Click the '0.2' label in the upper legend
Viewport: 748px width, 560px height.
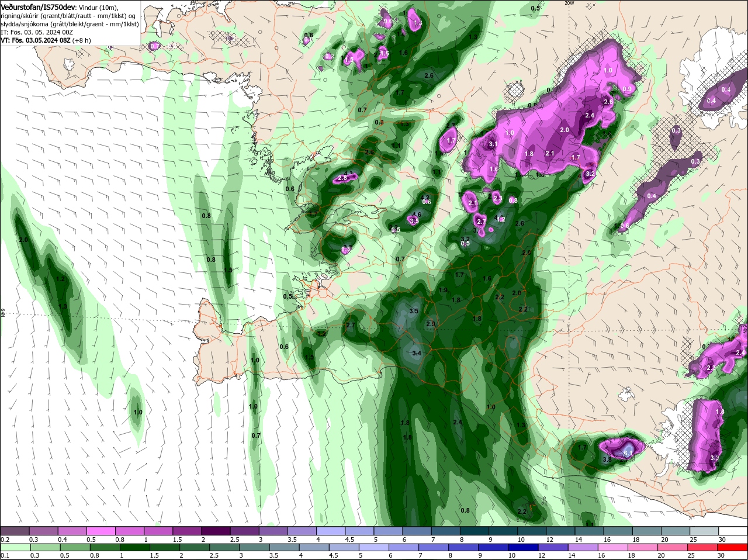5,539
